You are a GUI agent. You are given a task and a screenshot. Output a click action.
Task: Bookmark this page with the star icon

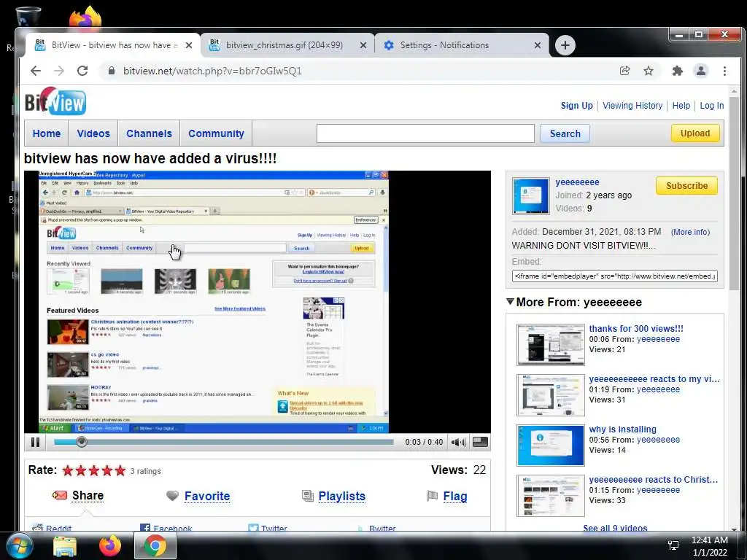(x=649, y=71)
